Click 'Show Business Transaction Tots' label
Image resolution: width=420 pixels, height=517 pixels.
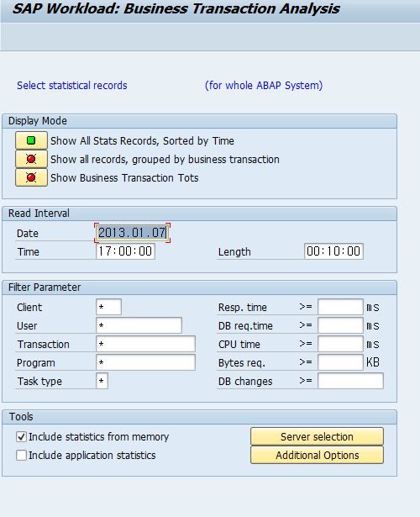[124, 178]
